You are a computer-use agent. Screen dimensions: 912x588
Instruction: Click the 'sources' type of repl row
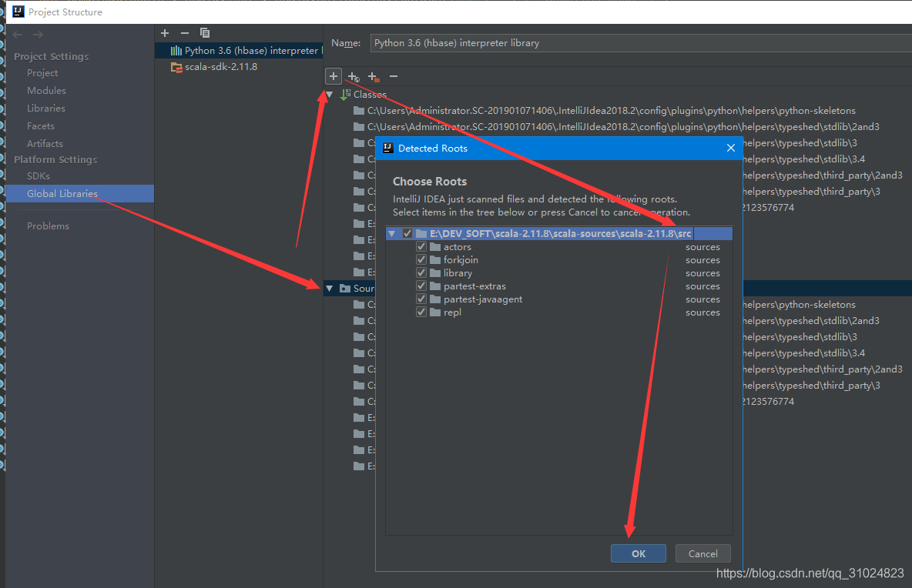(702, 312)
